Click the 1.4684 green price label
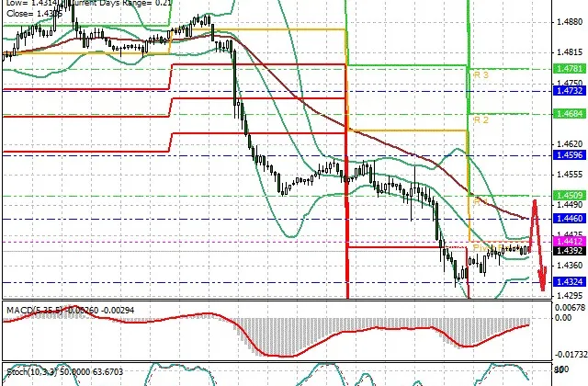588x386 pixels. 570,113
